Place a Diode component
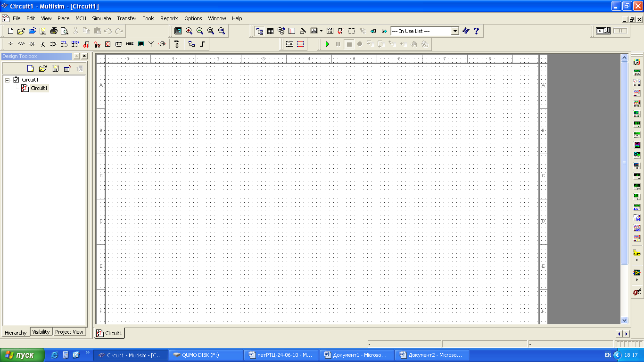Screen dimensions: 644x362 coord(32,44)
